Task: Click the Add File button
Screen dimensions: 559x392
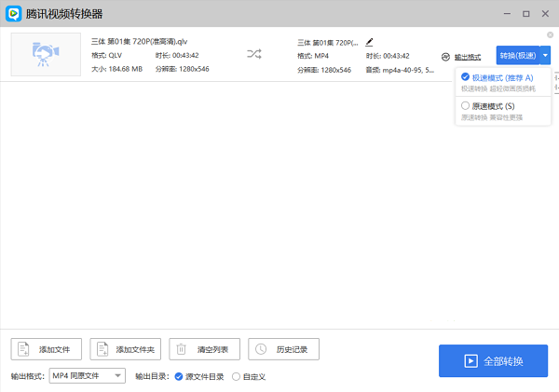Action: point(47,349)
